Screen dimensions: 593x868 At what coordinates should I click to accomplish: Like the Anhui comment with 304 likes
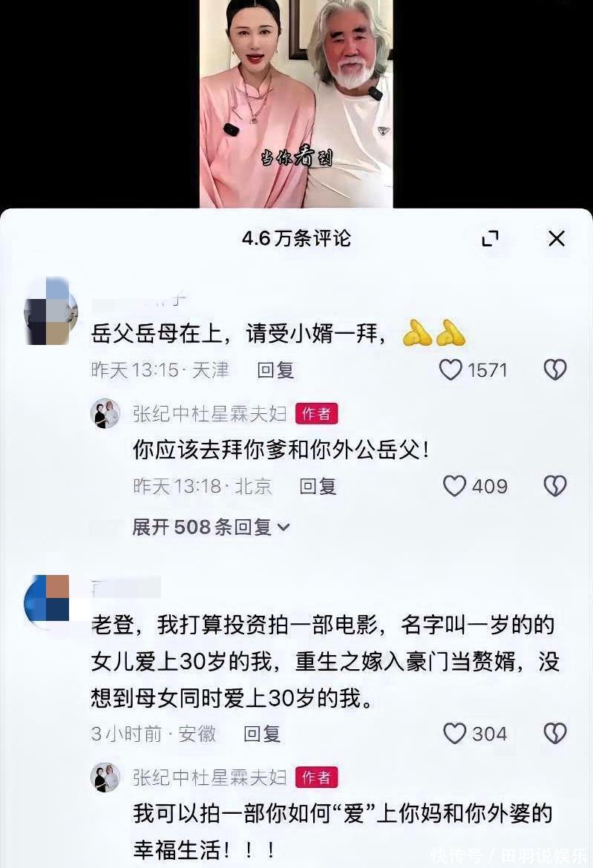click(x=454, y=734)
